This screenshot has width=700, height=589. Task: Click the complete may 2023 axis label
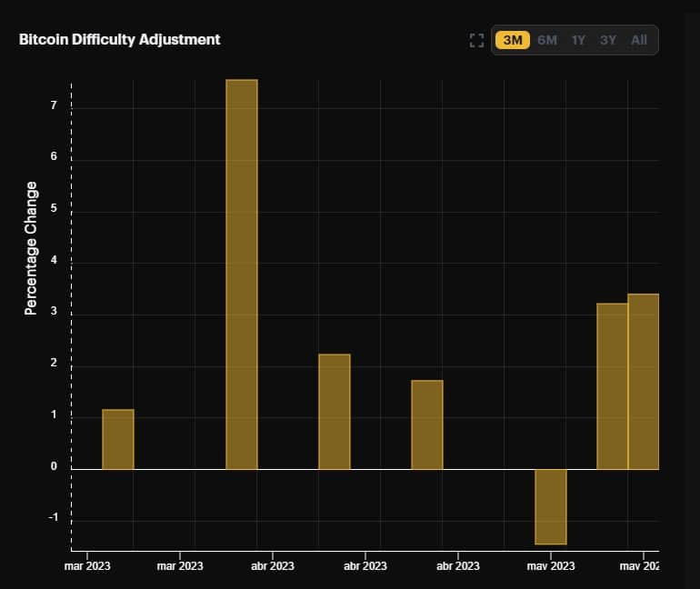(x=551, y=565)
